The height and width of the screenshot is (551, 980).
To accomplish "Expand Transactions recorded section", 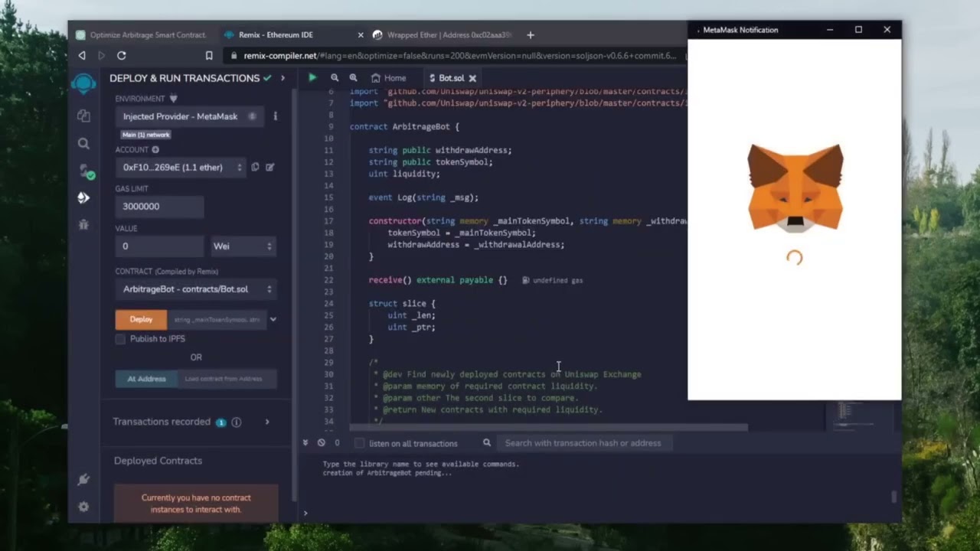I will 267,422.
